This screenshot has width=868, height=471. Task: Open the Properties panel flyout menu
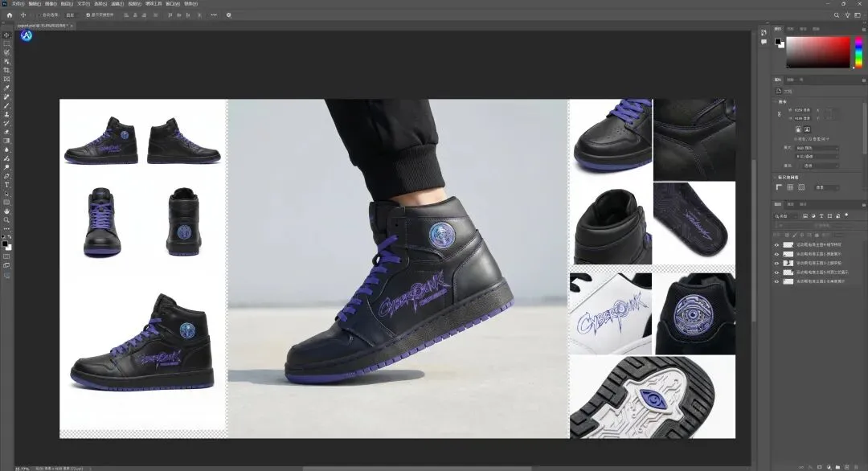point(863,80)
